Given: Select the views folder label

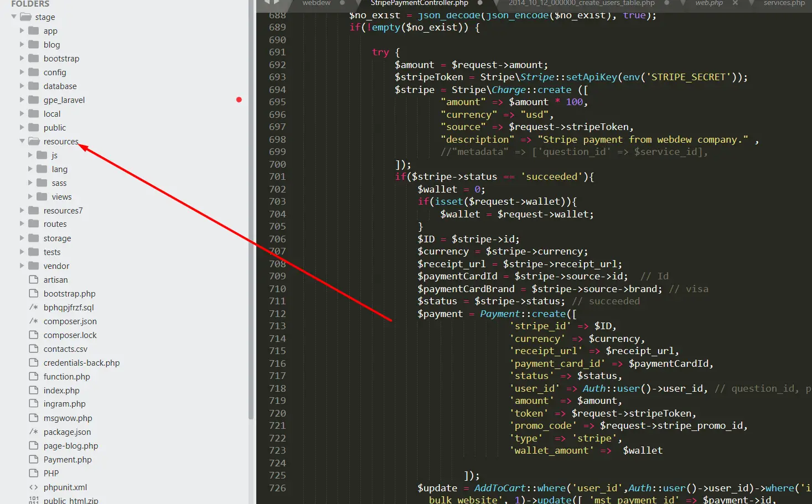Looking at the screenshot, I should (61, 196).
